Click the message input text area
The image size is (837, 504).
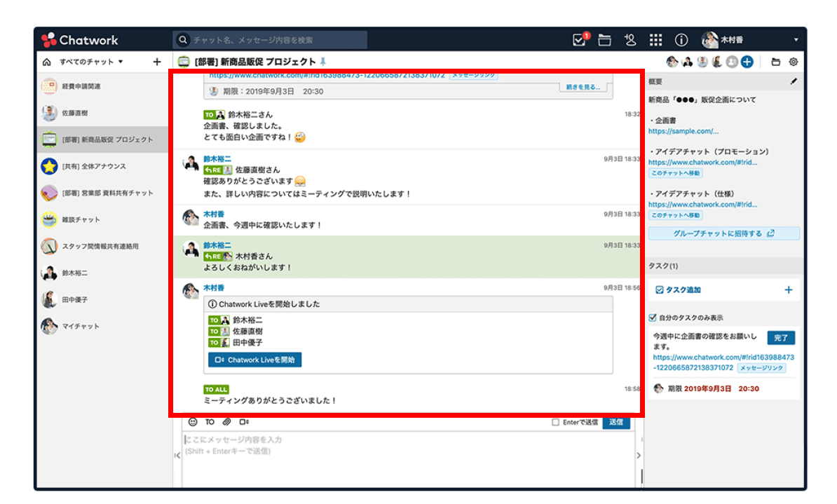pos(407,456)
